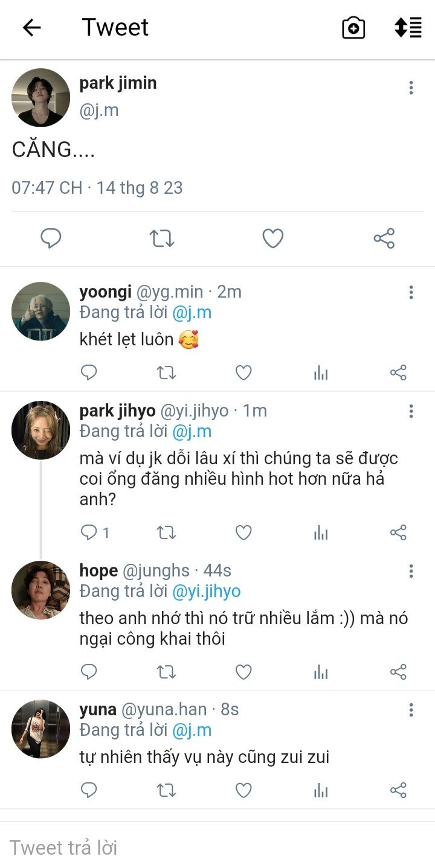Open more options on park jimin's tweet
This screenshot has height=868, width=435.
pos(411,88)
